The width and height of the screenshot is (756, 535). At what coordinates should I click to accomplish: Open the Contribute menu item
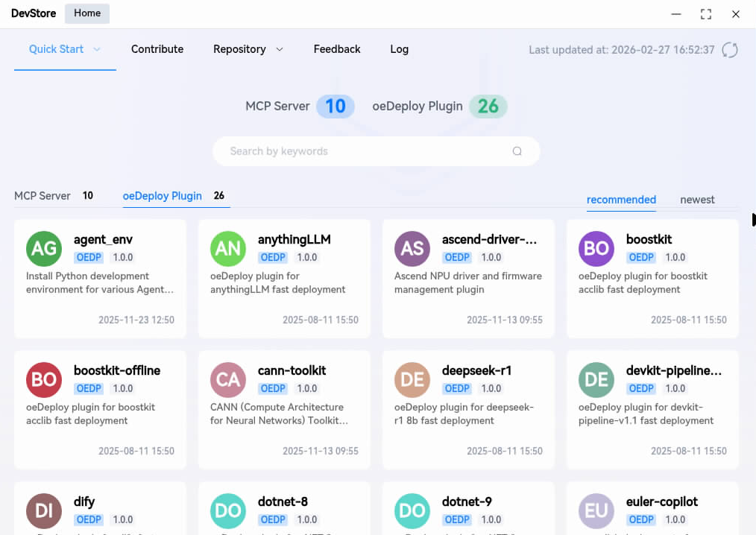tap(157, 49)
